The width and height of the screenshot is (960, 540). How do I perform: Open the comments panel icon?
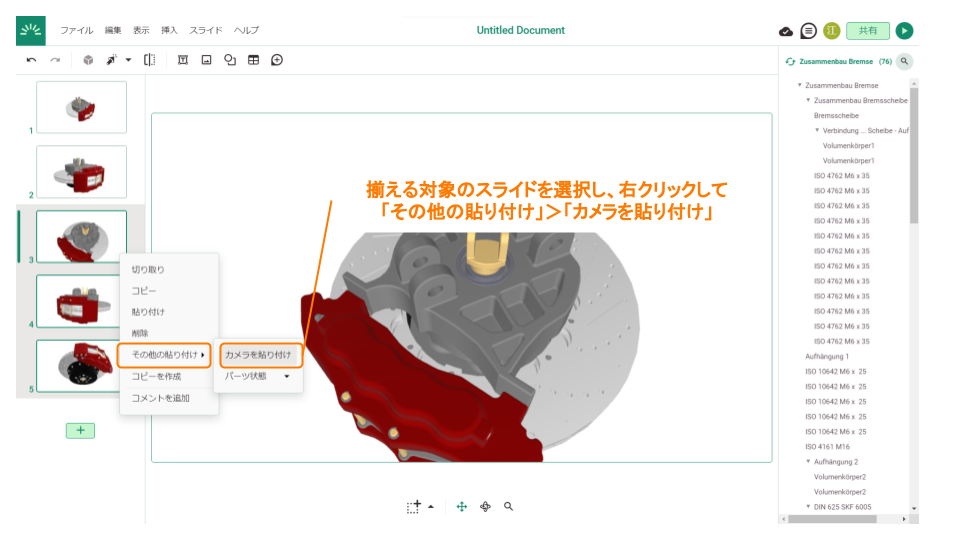pyautogui.click(x=808, y=31)
